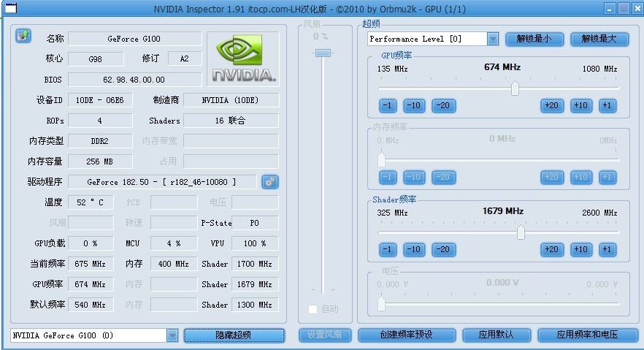Open driver settings icon next to driver version
The height and width of the screenshot is (350, 644).
(270, 181)
